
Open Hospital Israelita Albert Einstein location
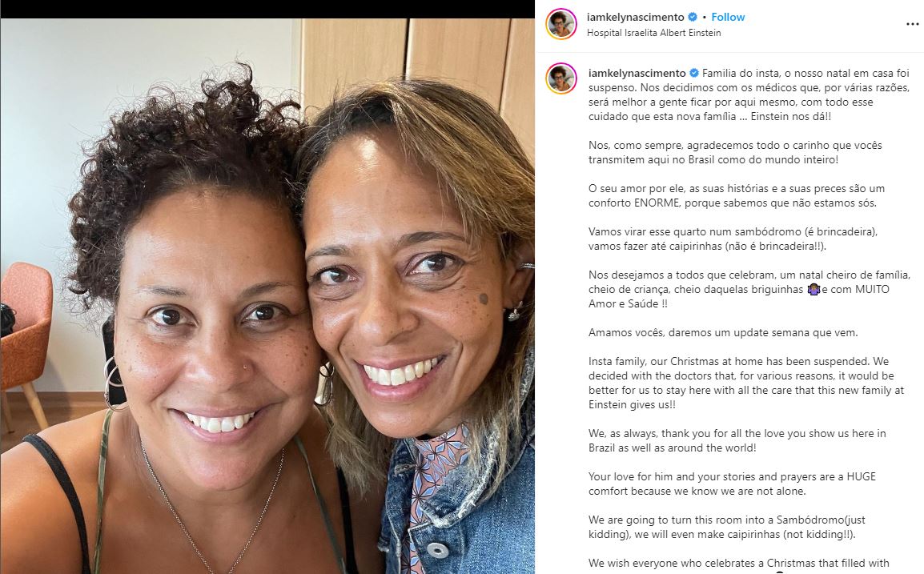pyautogui.click(x=653, y=33)
